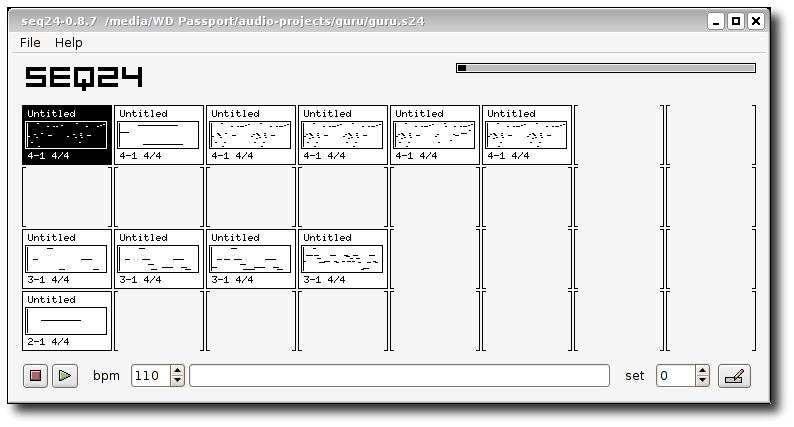
Task: Open the song editor pencil button
Action: [734, 376]
